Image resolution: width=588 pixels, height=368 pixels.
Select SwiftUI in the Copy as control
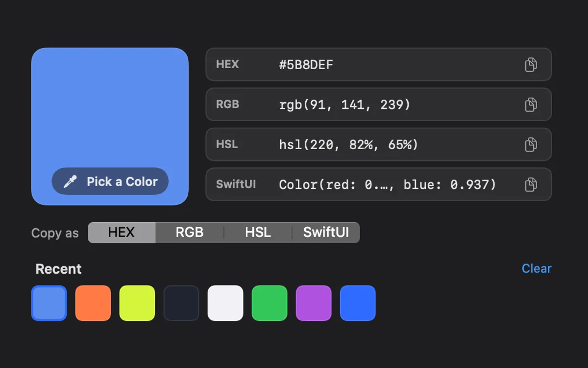click(326, 233)
